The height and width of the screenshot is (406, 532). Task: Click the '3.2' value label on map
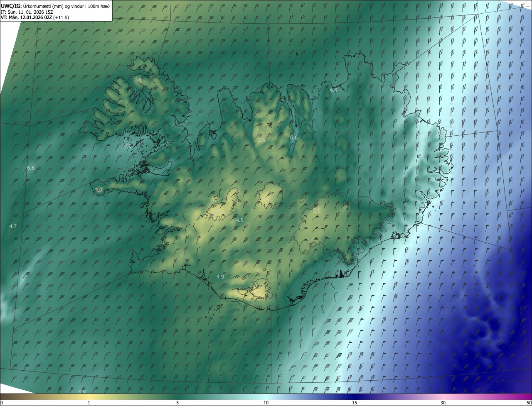click(x=99, y=190)
